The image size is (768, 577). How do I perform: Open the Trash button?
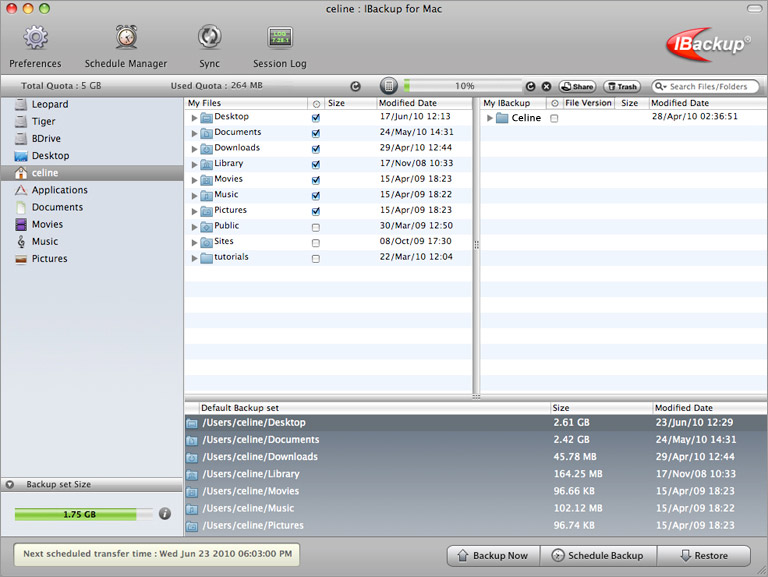pos(622,87)
